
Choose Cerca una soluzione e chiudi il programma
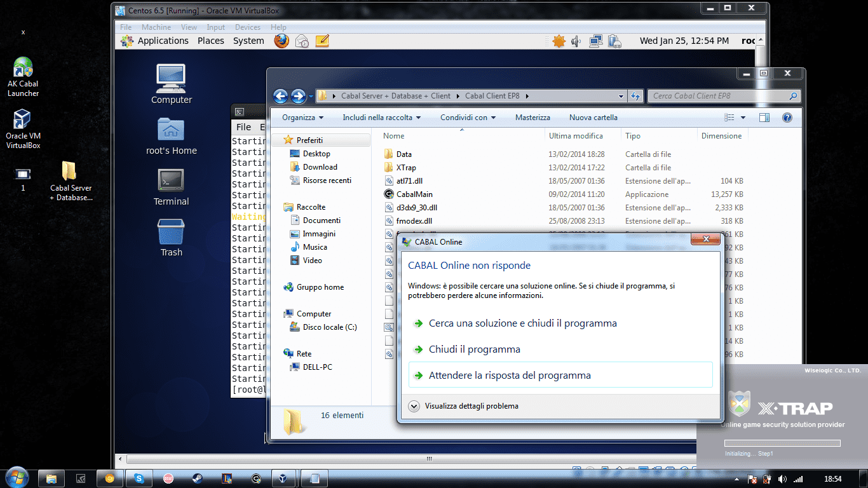(x=560, y=323)
